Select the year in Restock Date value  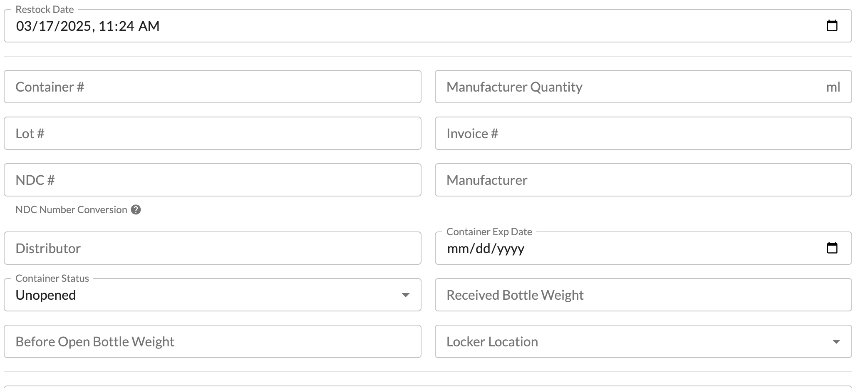click(x=75, y=26)
